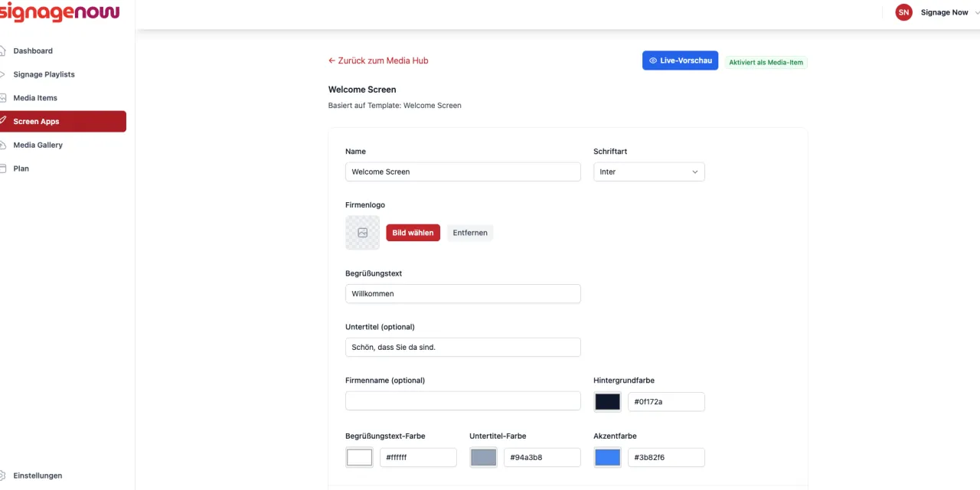980x490 pixels.
Task: Click the Untertitel-Farbe hex field
Action: [542, 457]
